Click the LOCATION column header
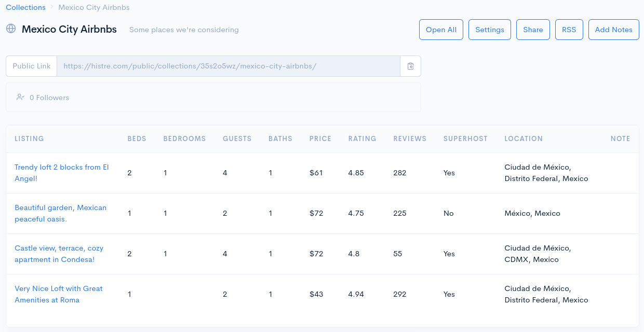Screen dimensions: 644x332 coord(524,139)
